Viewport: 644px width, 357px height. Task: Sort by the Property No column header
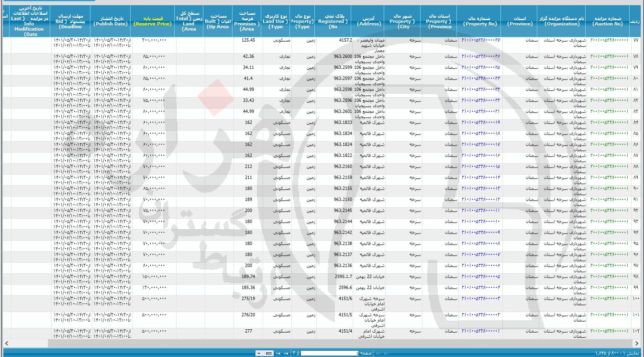(479, 21)
